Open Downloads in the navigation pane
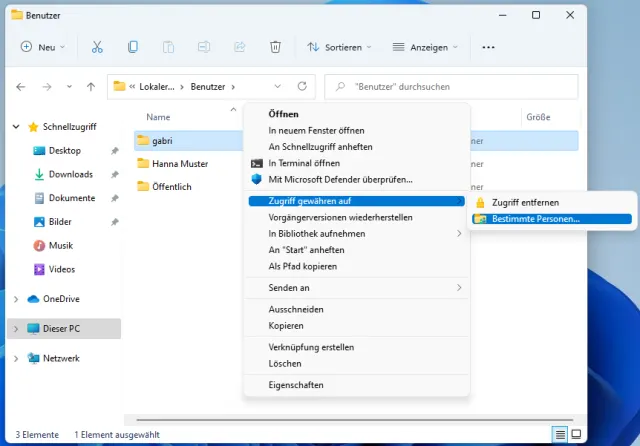The width and height of the screenshot is (640, 446). (70, 174)
